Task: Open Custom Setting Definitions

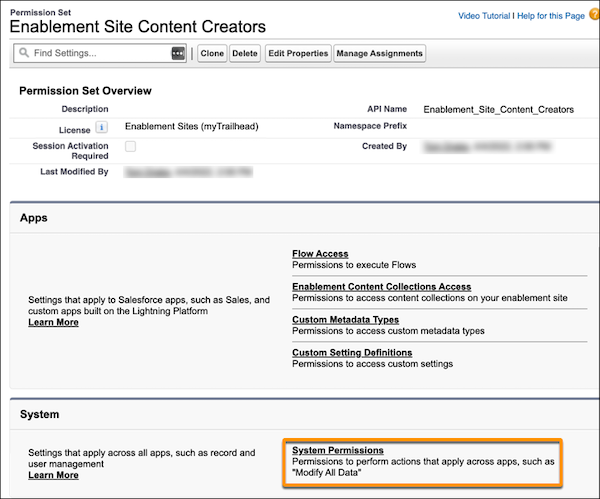Action: click(x=352, y=352)
